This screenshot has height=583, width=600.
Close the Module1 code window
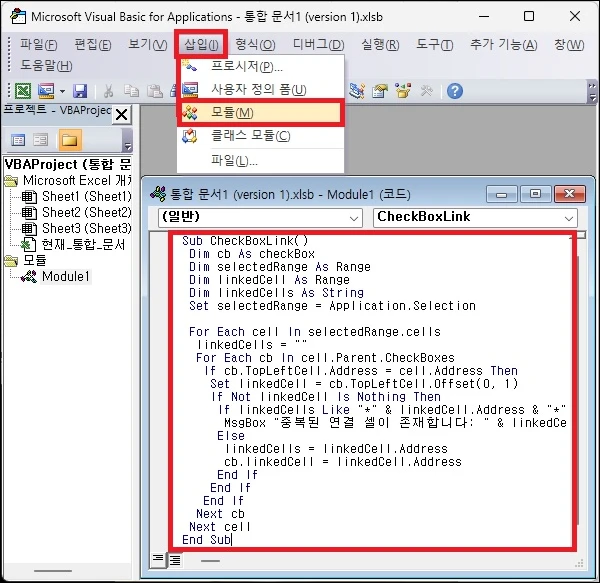[x=569, y=194]
